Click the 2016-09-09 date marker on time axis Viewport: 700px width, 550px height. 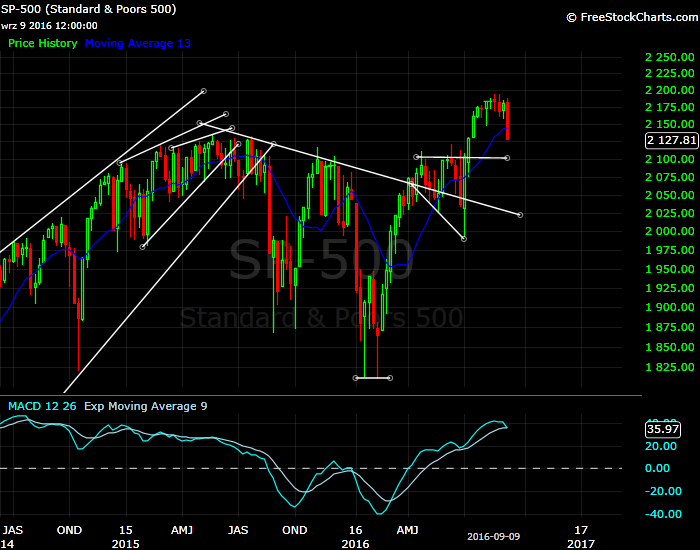tap(493, 537)
